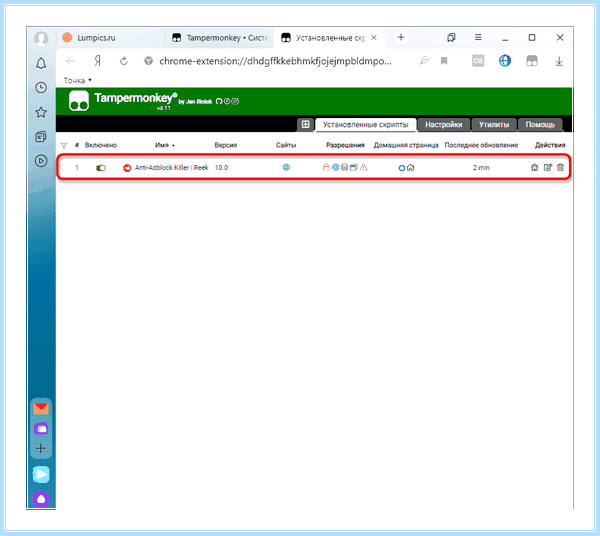Open notifications bell in sidebar

pyautogui.click(x=41, y=64)
